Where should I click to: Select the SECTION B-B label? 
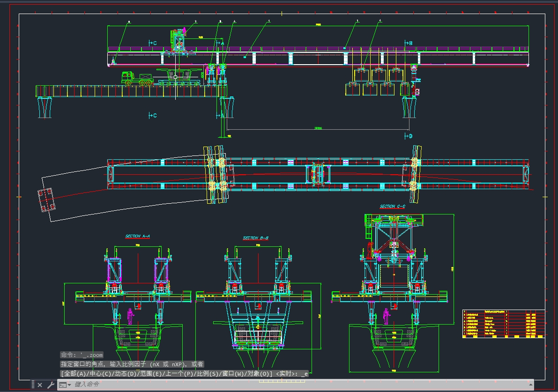coord(255,238)
